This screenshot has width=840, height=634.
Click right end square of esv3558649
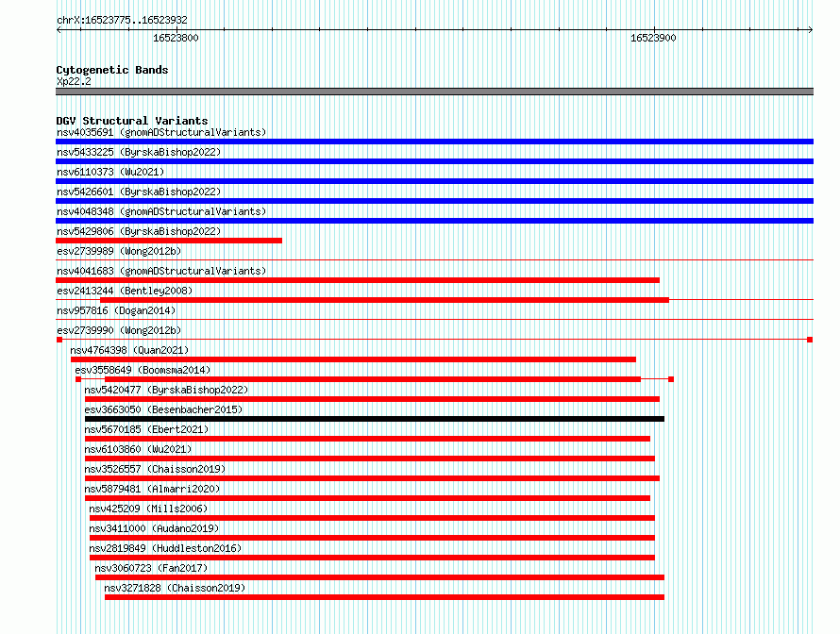point(671,379)
